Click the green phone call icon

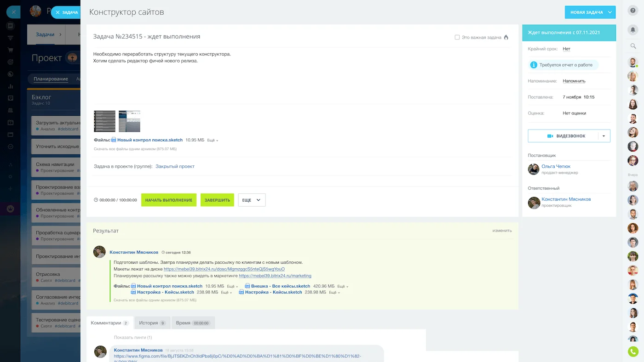pyautogui.click(x=633, y=351)
